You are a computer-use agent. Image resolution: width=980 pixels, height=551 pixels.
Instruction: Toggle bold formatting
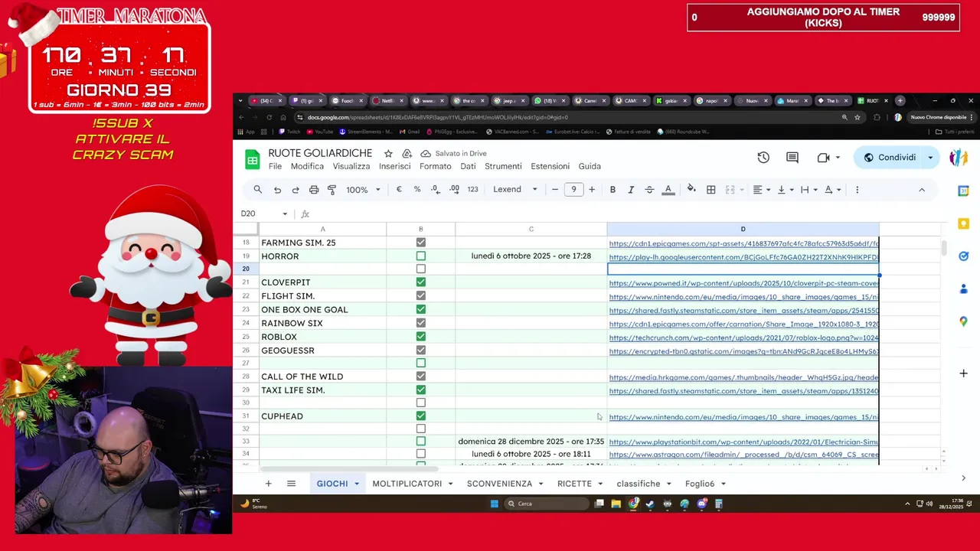tap(612, 190)
